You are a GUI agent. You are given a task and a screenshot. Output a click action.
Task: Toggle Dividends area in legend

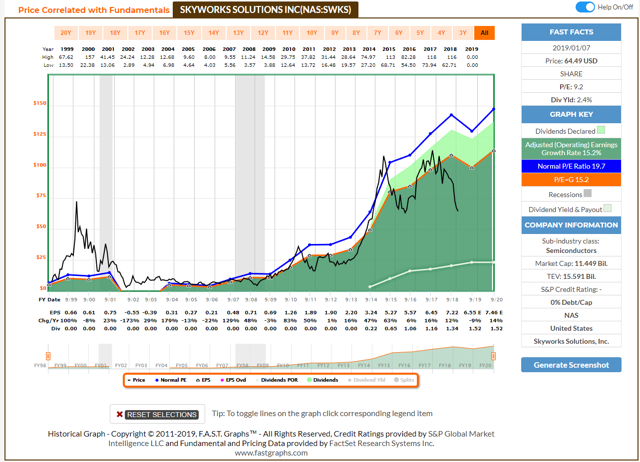pos(322,380)
